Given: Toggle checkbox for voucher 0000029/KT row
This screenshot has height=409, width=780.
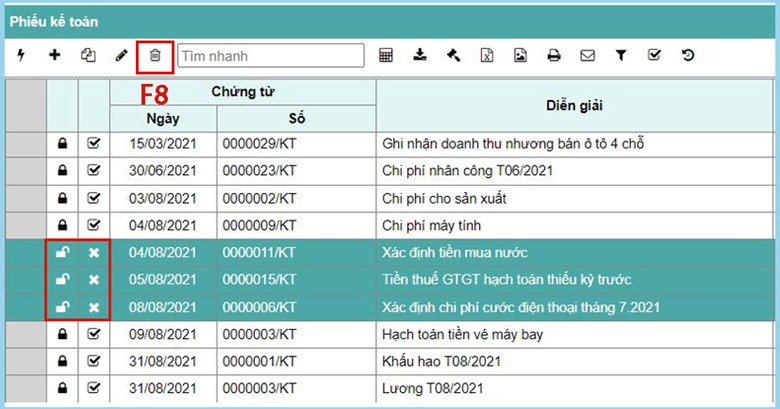Looking at the screenshot, I should coord(94,144).
